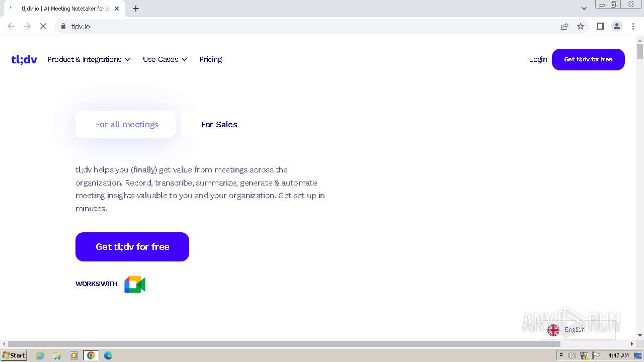
Task: Open the English language selector
Action: pos(579,330)
